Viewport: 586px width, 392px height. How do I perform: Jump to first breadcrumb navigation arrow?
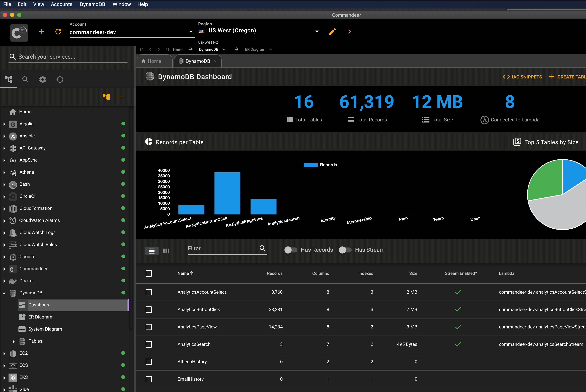point(142,50)
